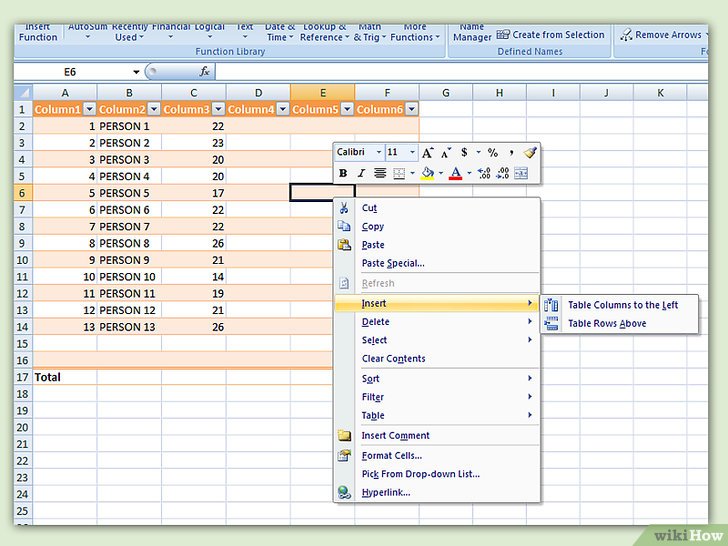Choose Clear Contents from context menu

pos(437,358)
